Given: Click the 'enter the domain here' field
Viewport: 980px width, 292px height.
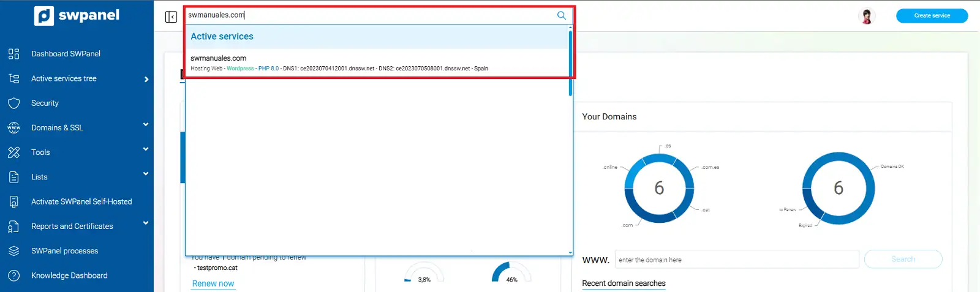Looking at the screenshot, I should click(x=737, y=260).
